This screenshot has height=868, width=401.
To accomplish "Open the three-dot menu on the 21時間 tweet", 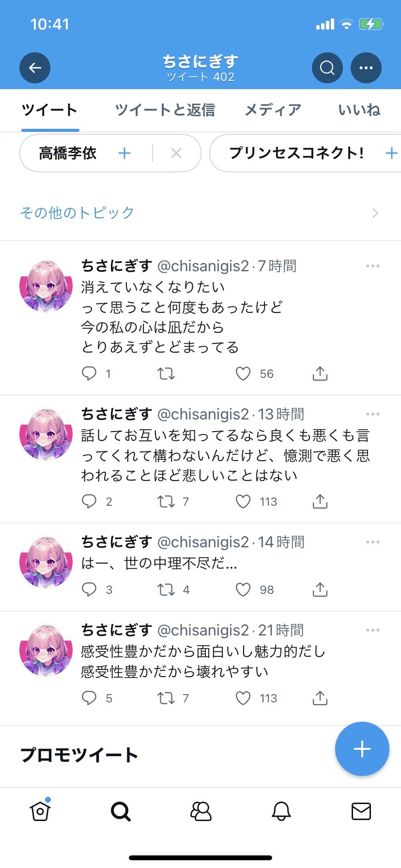I will coord(373,630).
